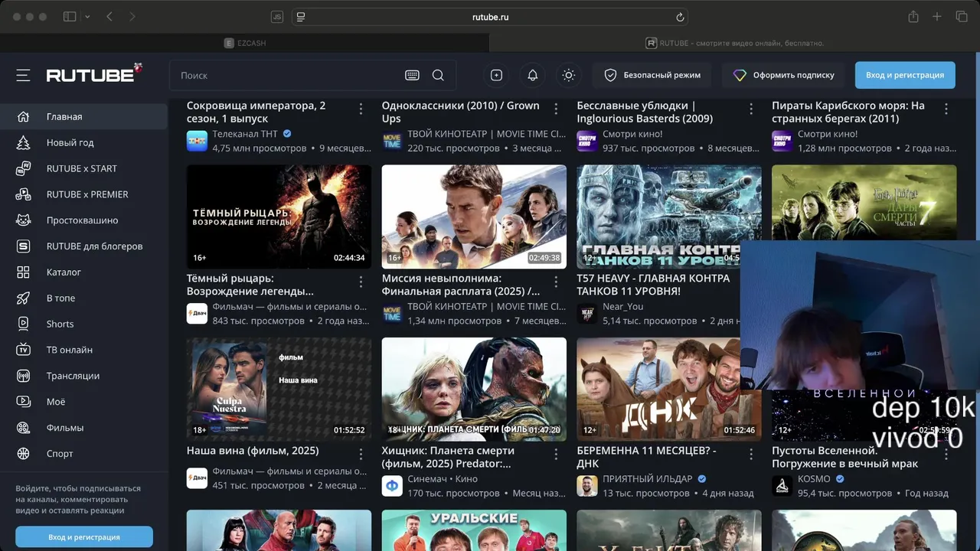Open the on-screen keyboard icon in search
Viewport: 980px width, 551px height.
coord(412,75)
